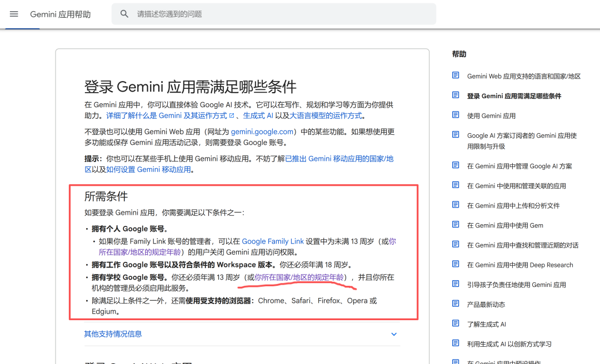The image size is (600, 364).
Task: Open the hamburger main menu
Action: [14, 14]
